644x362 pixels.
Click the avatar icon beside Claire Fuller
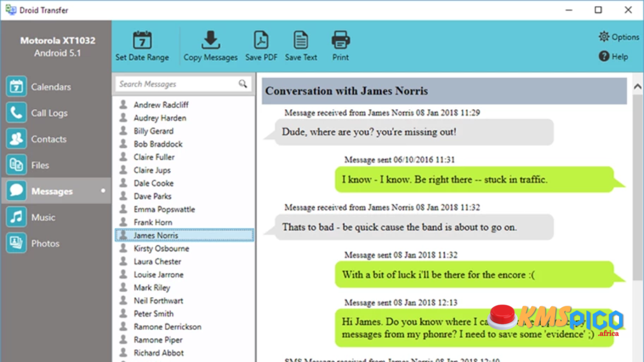[x=123, y=156]
